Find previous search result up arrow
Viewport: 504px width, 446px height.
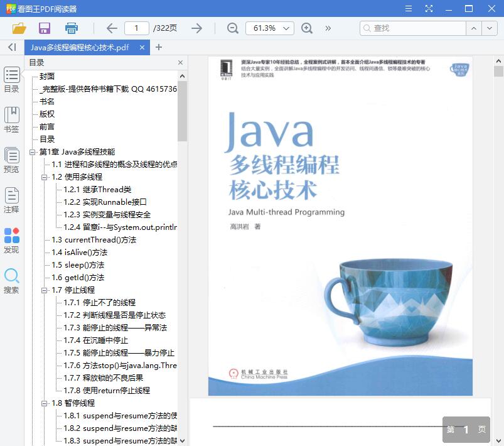click(474, 28)
